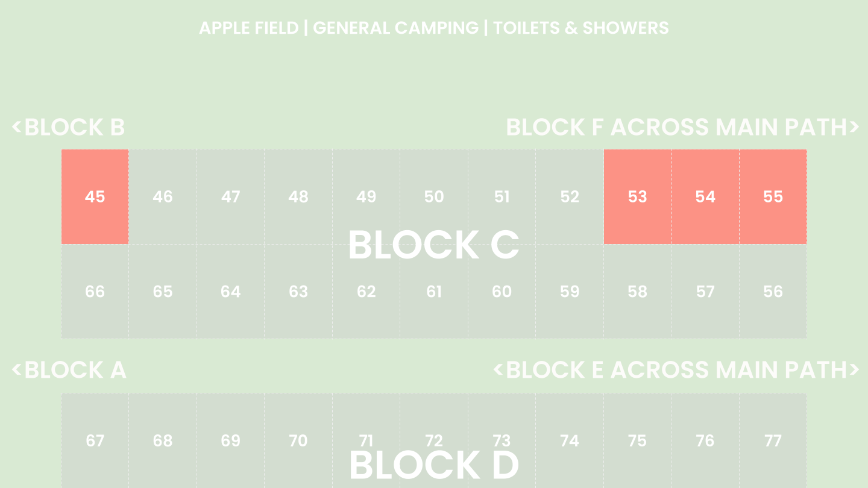Select camping pitch 49 in Block C
The image size is (868, 488).
coord(366,196)
